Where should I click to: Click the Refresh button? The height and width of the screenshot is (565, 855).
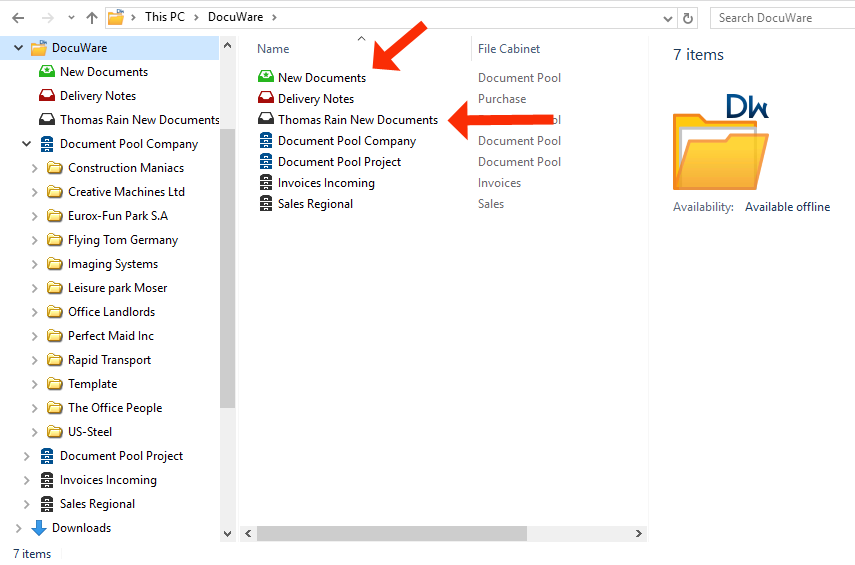tap(688, 19)
